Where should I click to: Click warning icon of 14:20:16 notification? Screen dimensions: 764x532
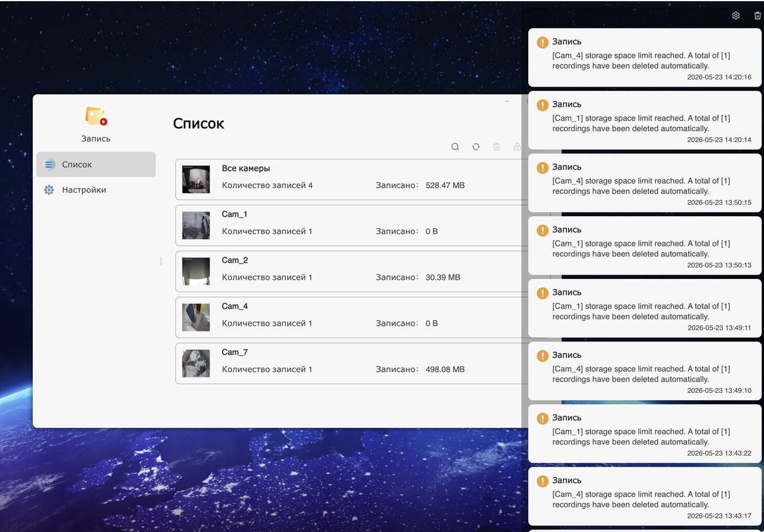pyautogui.click(x=543, y=42)
